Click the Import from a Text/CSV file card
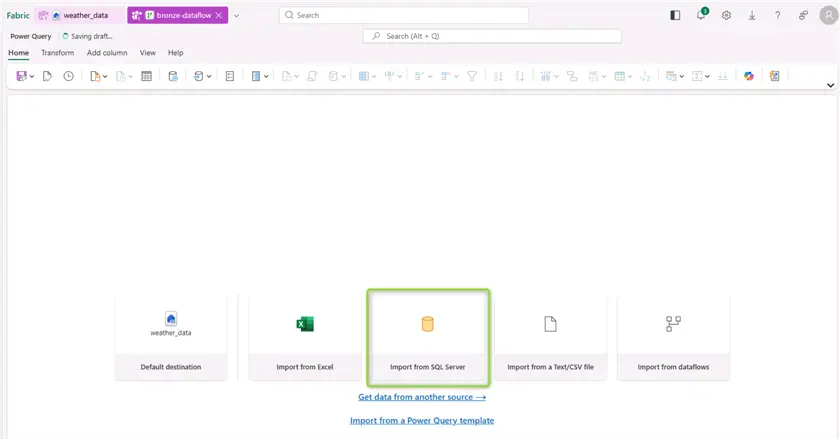This screenshot has width=840, height=439. click(550, 338)
